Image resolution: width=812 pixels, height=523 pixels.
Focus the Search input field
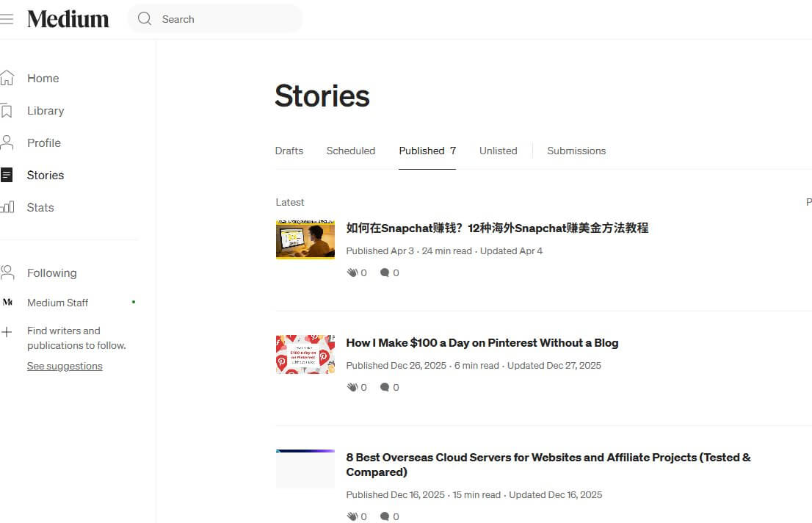(215, 19)
